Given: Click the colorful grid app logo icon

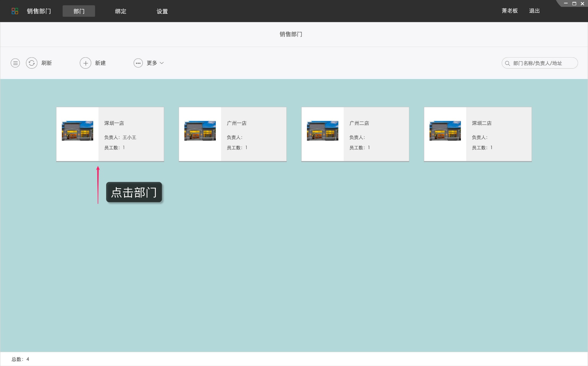Looking at the screenshot, I should [15, 11].
